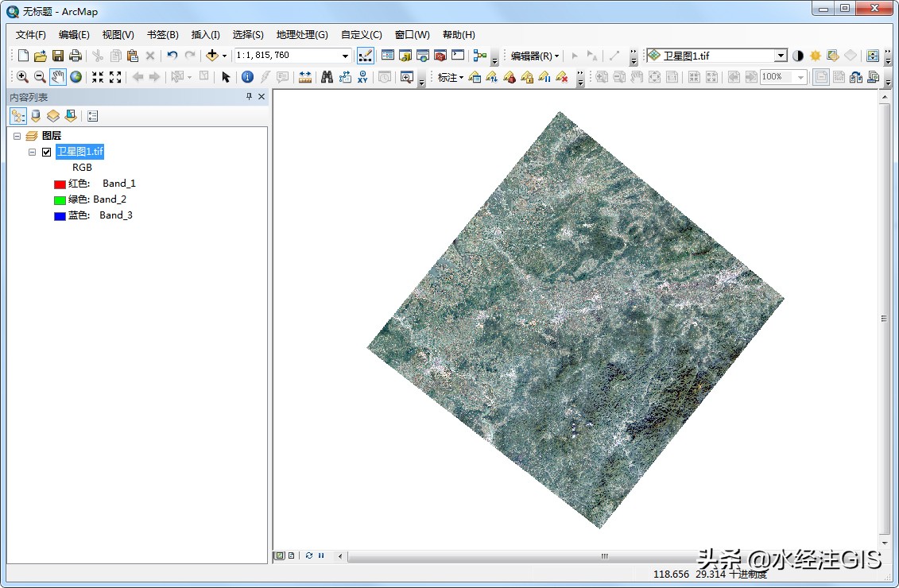This screenshot has height=588, width=899.
Task: Click the red Band_1 color swatch
Action: tap(59, 183)
